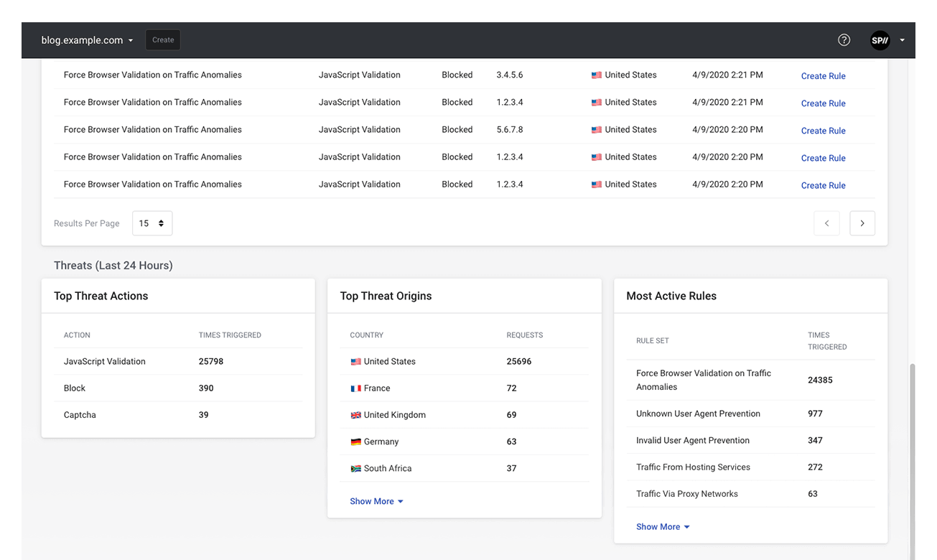Click Create Rule for IP 3.4.5.6

pos(823,76)
